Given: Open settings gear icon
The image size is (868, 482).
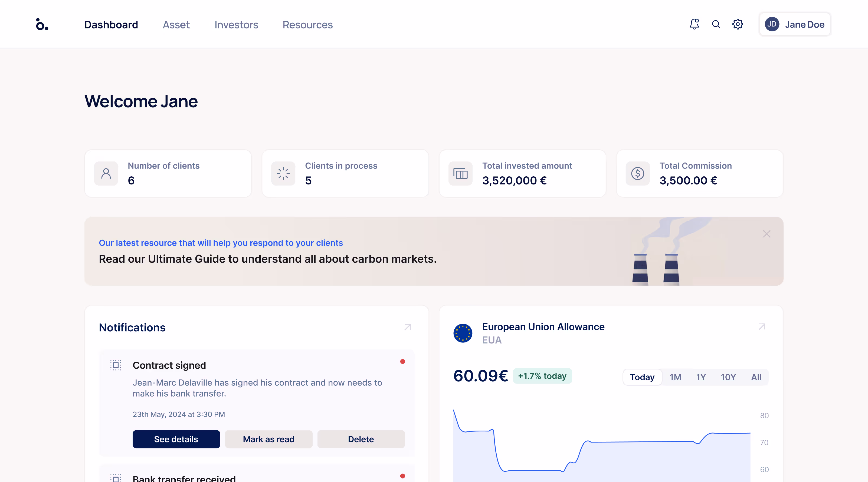Looking at the screenshot, I should [738, 24].
